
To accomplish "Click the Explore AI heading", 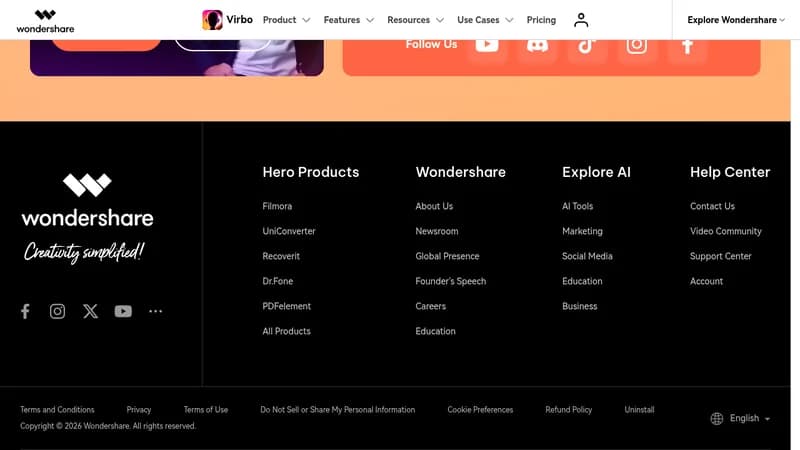I will coord(596,172).
